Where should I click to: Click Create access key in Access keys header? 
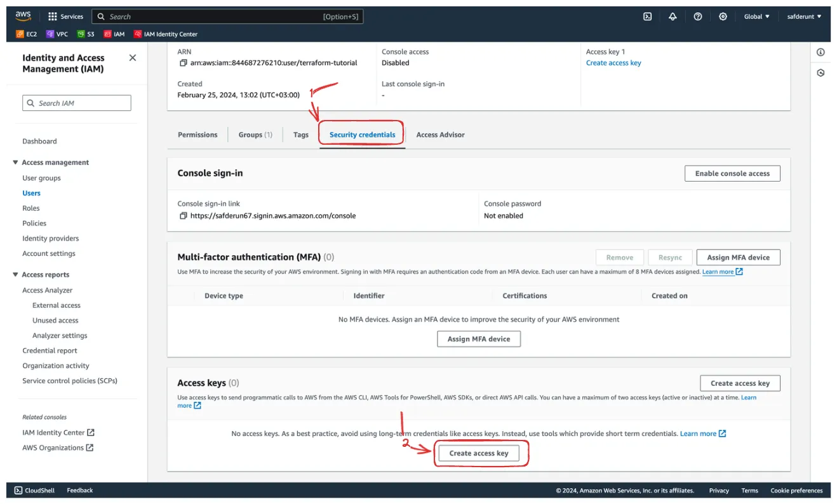(x=740, y=383)
